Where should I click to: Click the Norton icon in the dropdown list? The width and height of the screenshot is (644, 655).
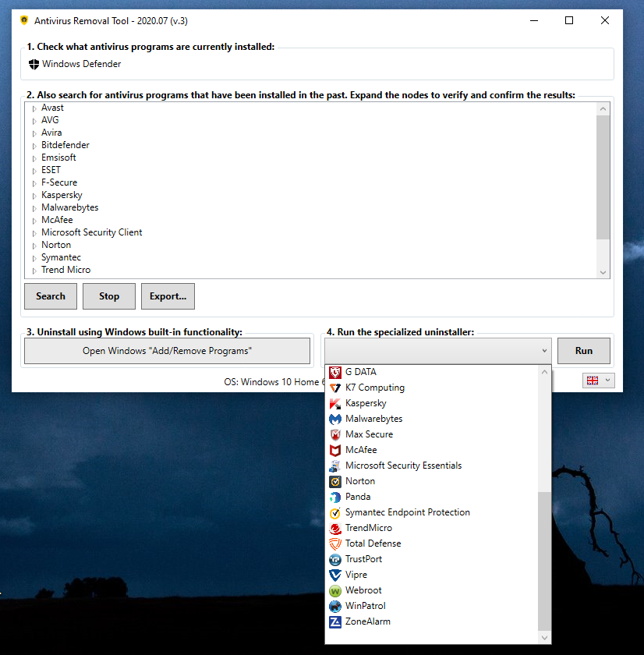(335, 481)
